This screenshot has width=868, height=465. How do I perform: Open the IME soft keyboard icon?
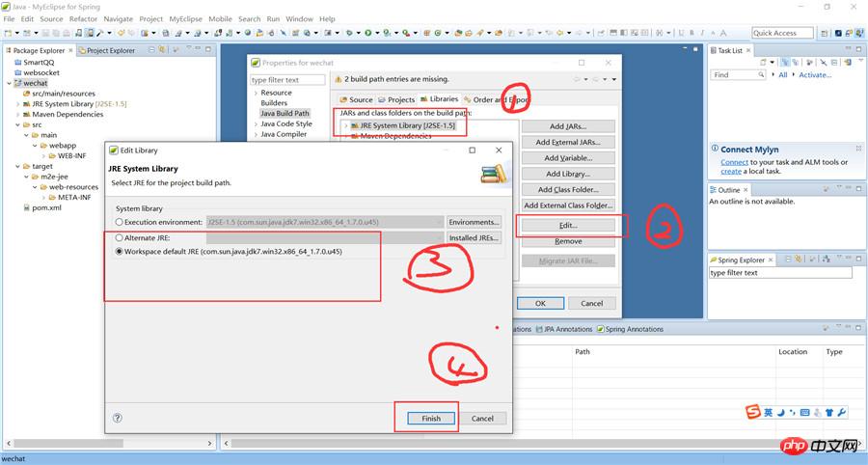click(805, 412)
